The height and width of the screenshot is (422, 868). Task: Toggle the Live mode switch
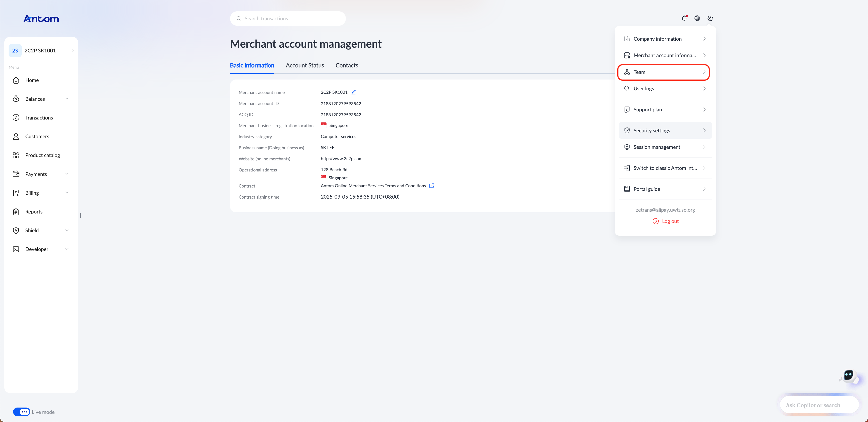(21, 412)
